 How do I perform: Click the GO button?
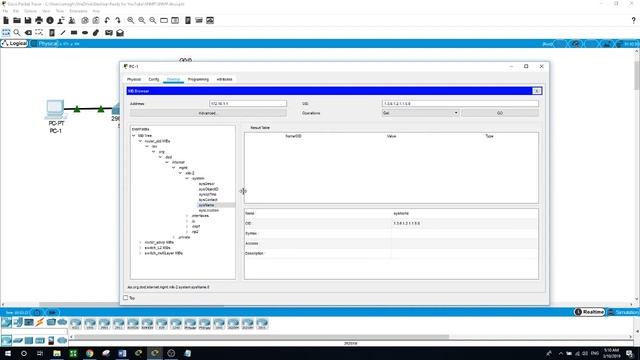pos(500,113)
